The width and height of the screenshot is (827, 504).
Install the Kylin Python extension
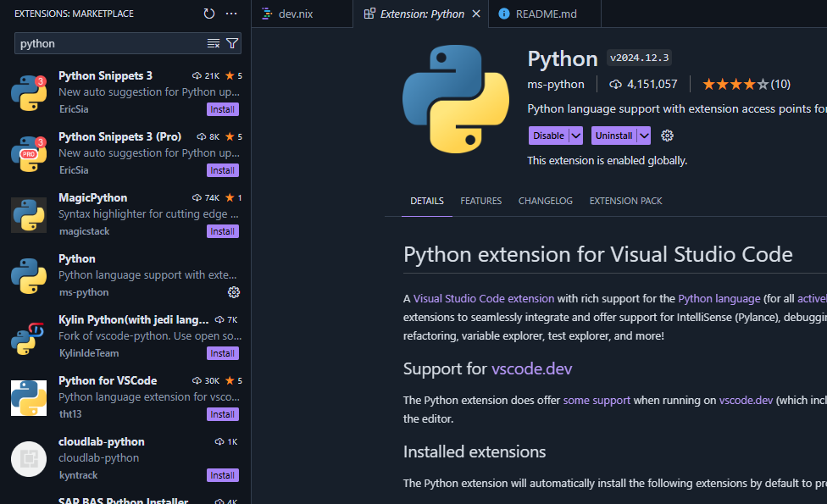(223, 353)
